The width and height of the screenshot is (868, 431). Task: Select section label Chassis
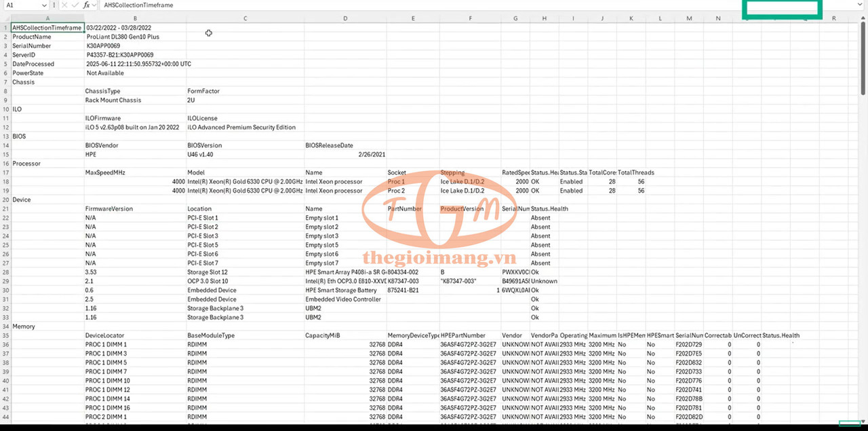[x=47, y=82]
